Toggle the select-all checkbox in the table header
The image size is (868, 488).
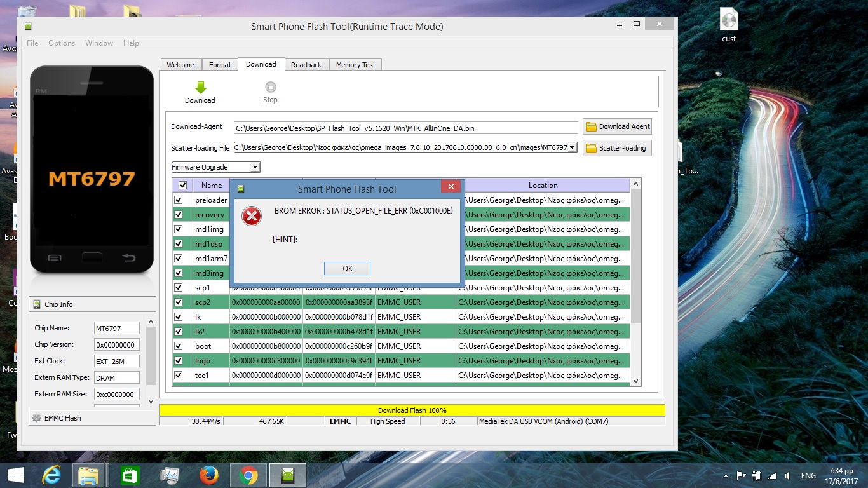click(183, 186)
